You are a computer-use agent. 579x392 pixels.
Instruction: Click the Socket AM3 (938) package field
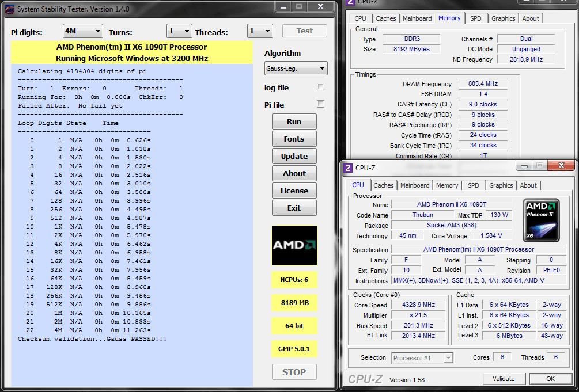pos(452,225)
